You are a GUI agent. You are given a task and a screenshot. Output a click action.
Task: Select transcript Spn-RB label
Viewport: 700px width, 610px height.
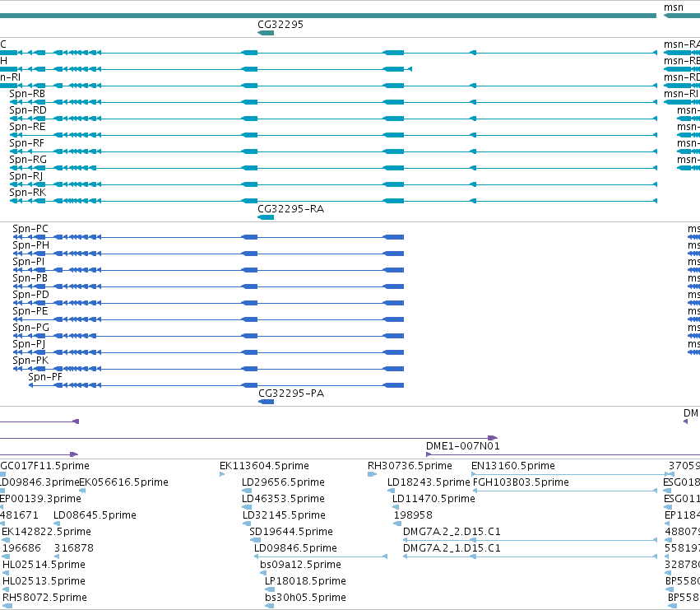(27, 94)
